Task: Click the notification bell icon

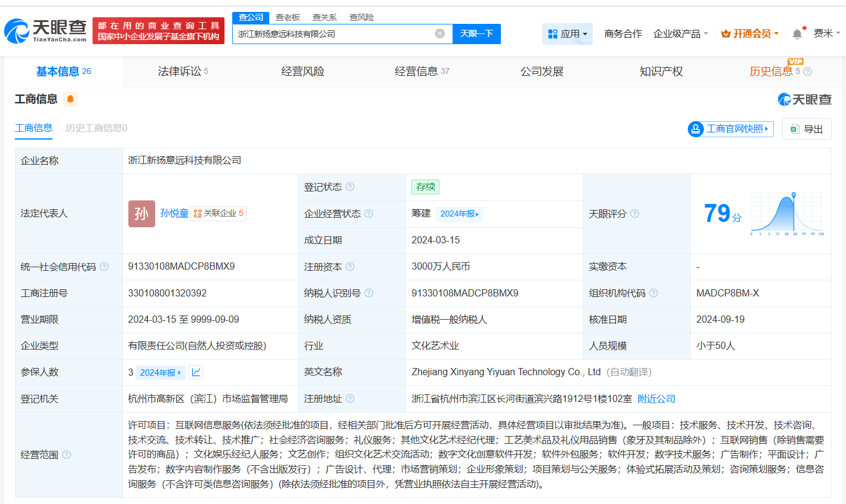Action: (797, 34)
